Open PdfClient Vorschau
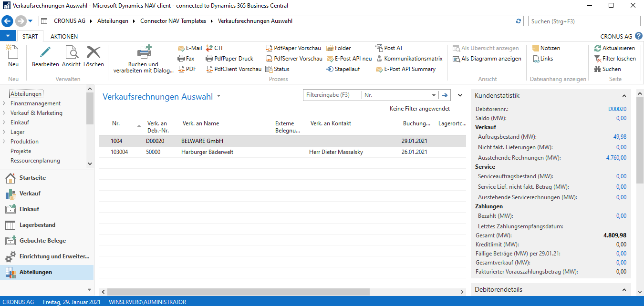The image size is (644, 306). pos(234,69)
